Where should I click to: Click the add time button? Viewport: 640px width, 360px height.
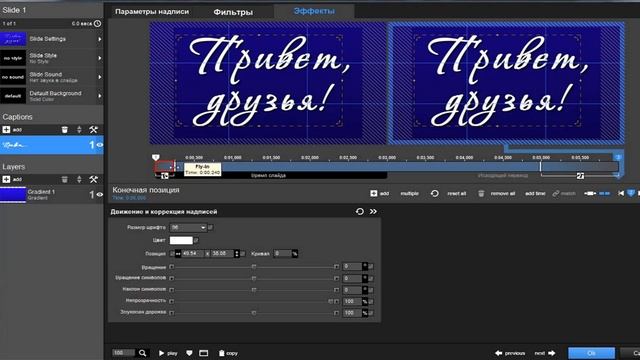(535, 193)
